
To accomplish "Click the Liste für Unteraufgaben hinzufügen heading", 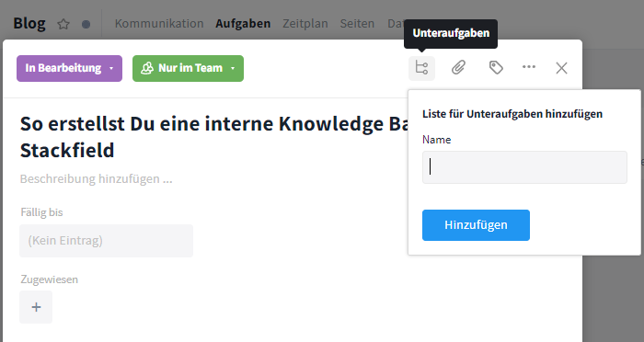I will [512, 114].
